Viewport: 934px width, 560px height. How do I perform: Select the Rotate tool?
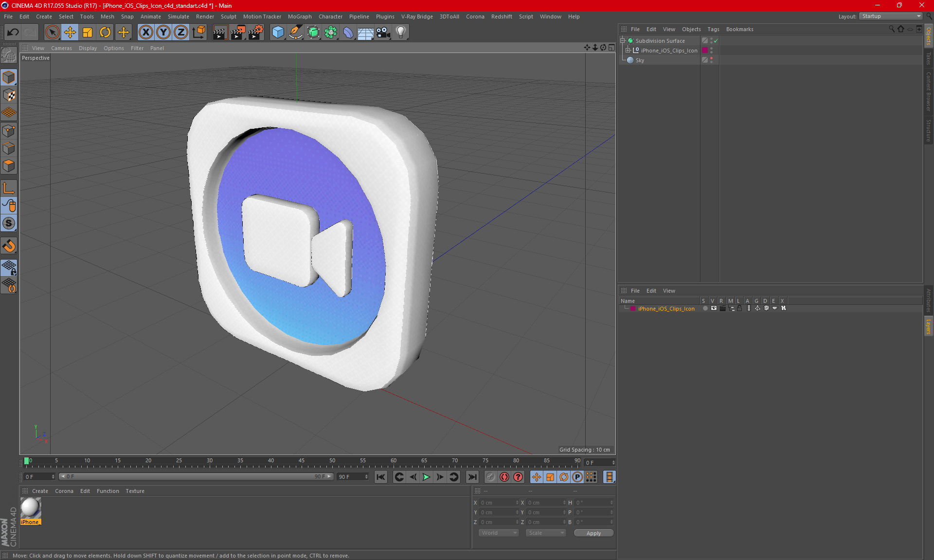click(105, 32)
